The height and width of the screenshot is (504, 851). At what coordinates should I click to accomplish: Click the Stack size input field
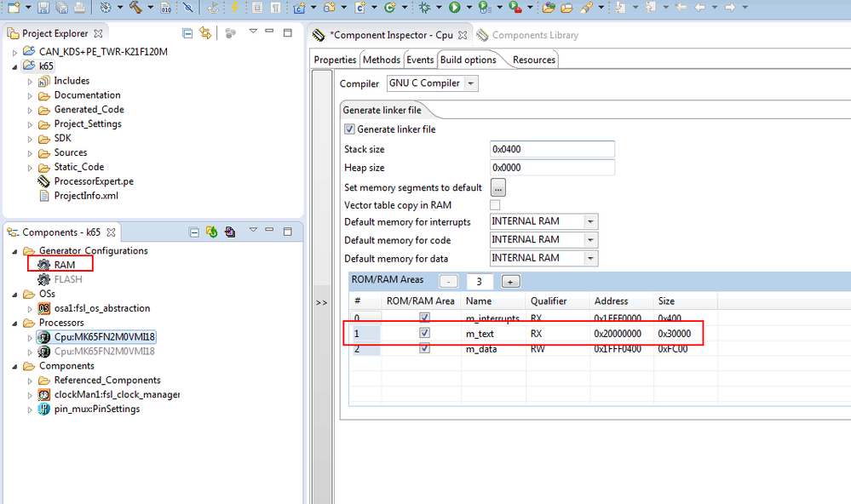pos(552,149)
